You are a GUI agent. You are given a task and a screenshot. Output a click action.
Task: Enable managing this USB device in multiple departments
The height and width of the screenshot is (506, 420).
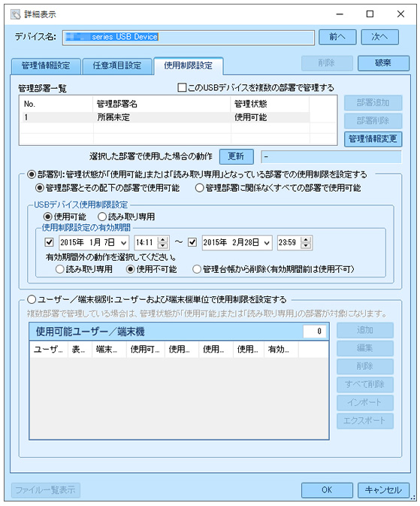182,87
